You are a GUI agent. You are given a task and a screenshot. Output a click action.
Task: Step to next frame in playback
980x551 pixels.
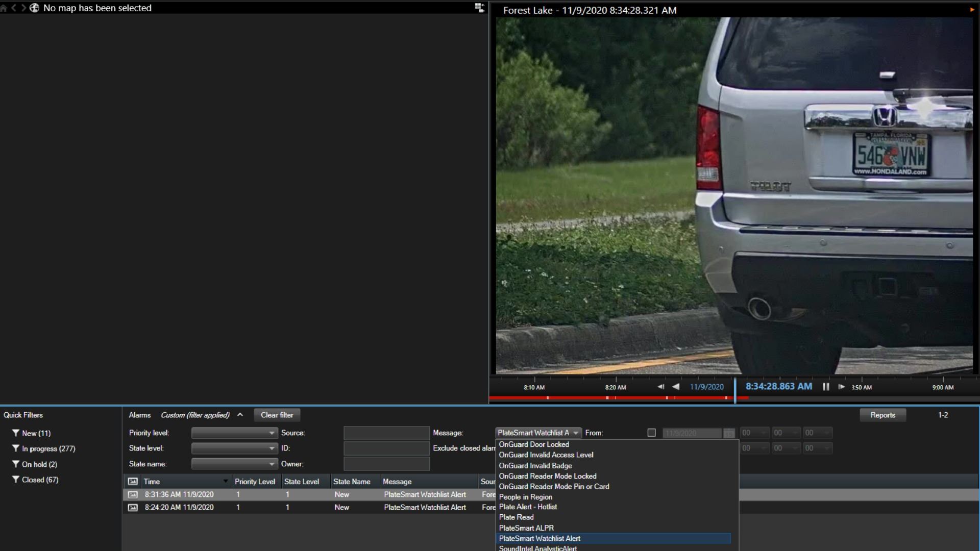841,387
